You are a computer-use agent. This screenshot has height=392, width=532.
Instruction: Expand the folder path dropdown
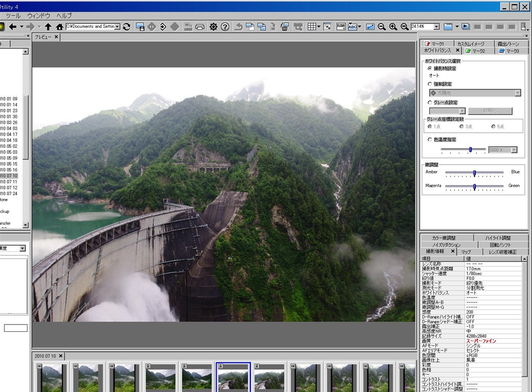(117, 26)
